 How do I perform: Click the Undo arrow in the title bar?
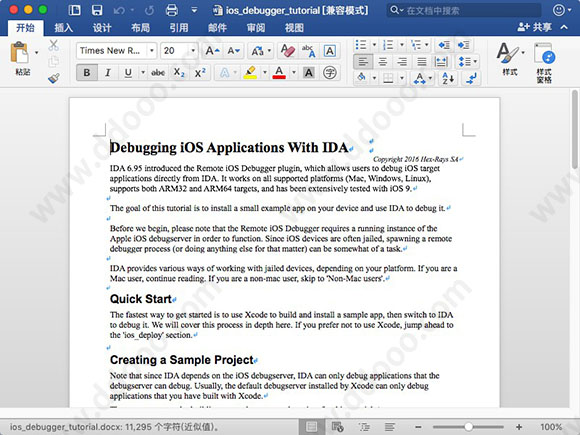tap(119, 10)
